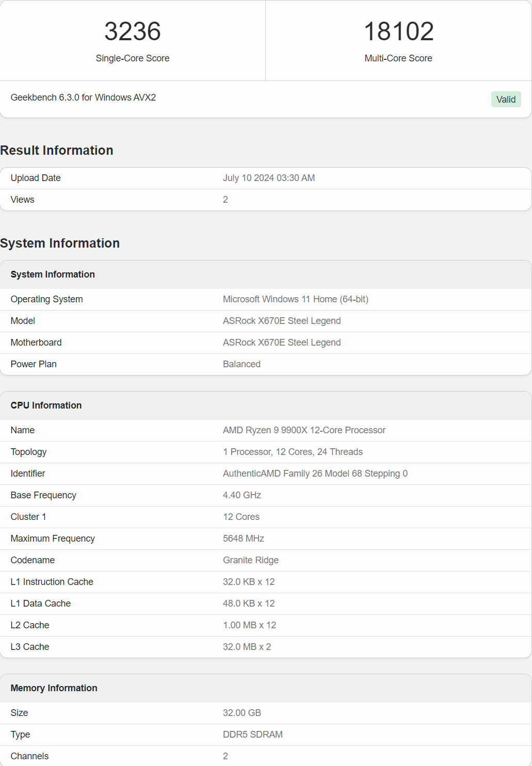The height and width of the screenshot is (766, 532).
Task: Select upload date July 10 2024 03:30 AM
Action: click(269, 178)
